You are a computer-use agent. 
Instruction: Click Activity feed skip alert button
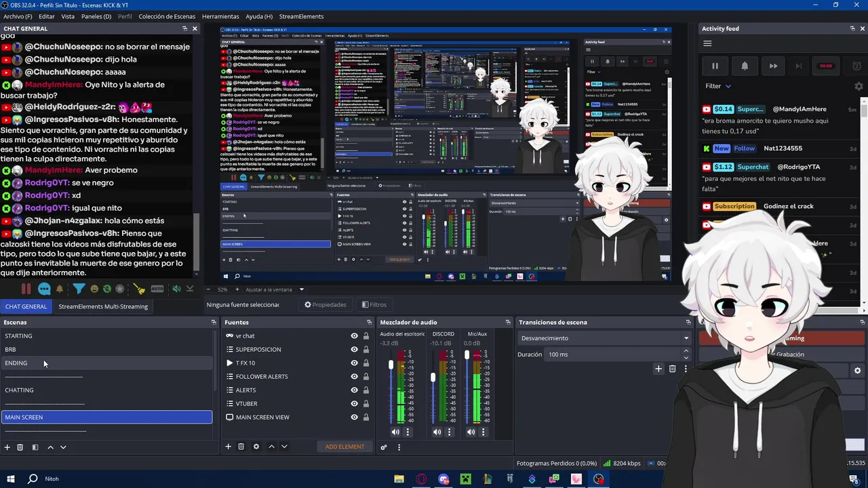(798, 66)
